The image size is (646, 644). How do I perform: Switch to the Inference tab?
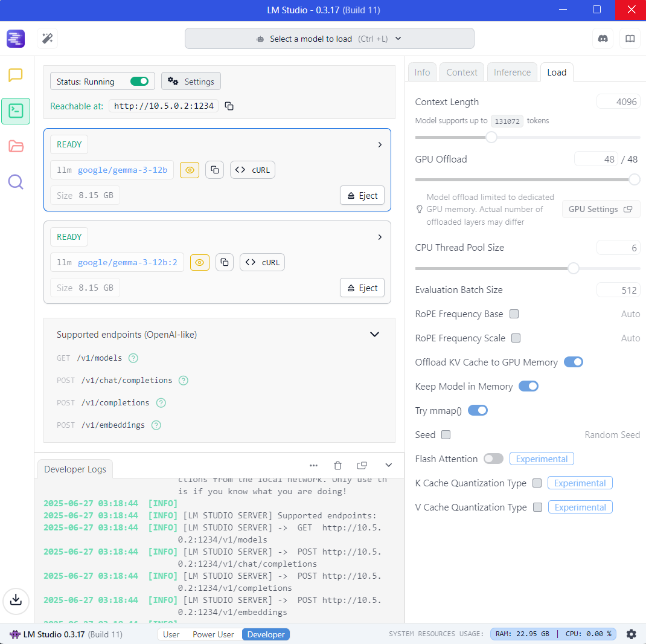[x=512, y=72]
